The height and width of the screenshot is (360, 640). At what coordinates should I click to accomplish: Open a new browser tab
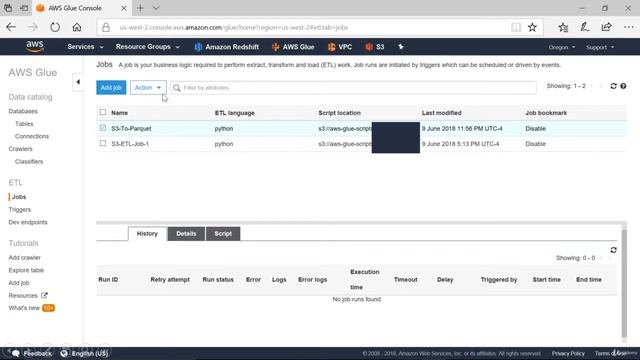click(x=140, y=8)
